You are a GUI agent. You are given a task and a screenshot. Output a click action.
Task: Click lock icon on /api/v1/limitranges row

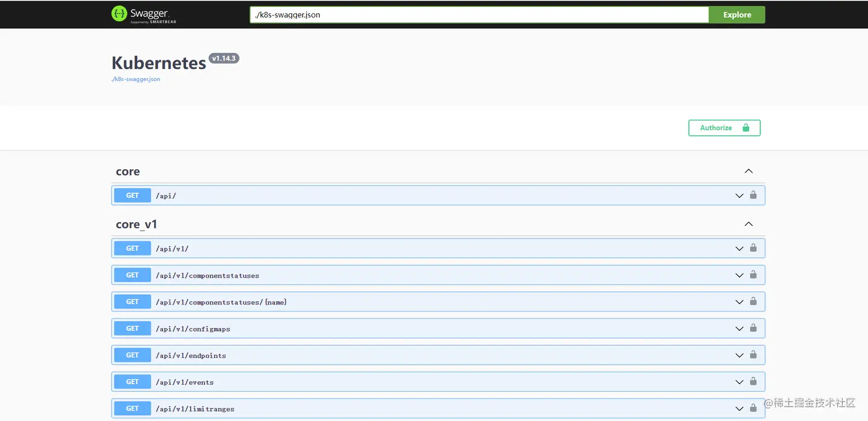(753, 408)
